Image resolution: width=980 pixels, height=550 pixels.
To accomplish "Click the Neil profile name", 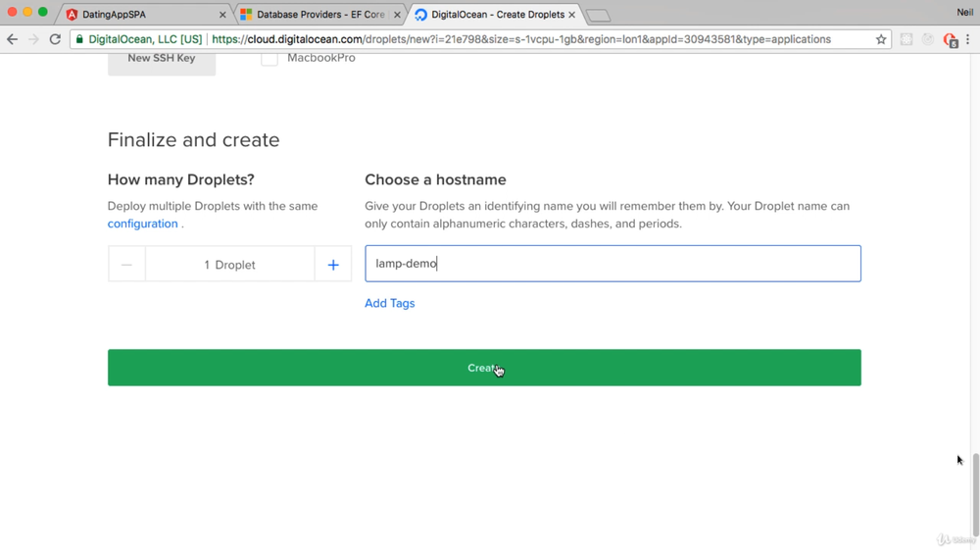I will [x=965, y=13].
